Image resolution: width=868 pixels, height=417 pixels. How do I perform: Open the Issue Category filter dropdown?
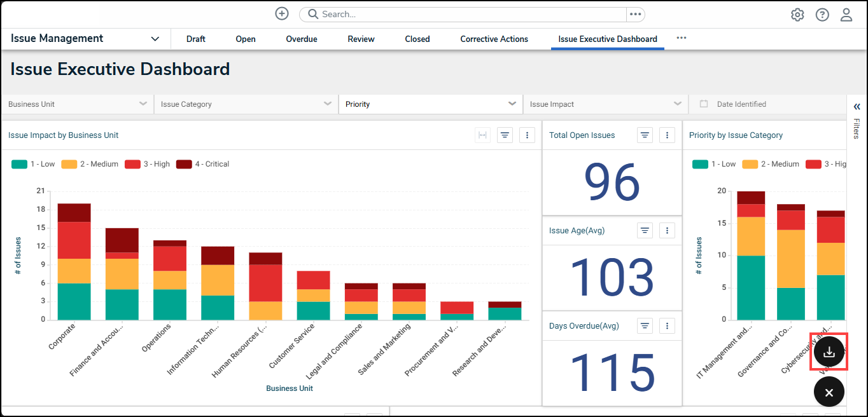(x=246, y=104)
